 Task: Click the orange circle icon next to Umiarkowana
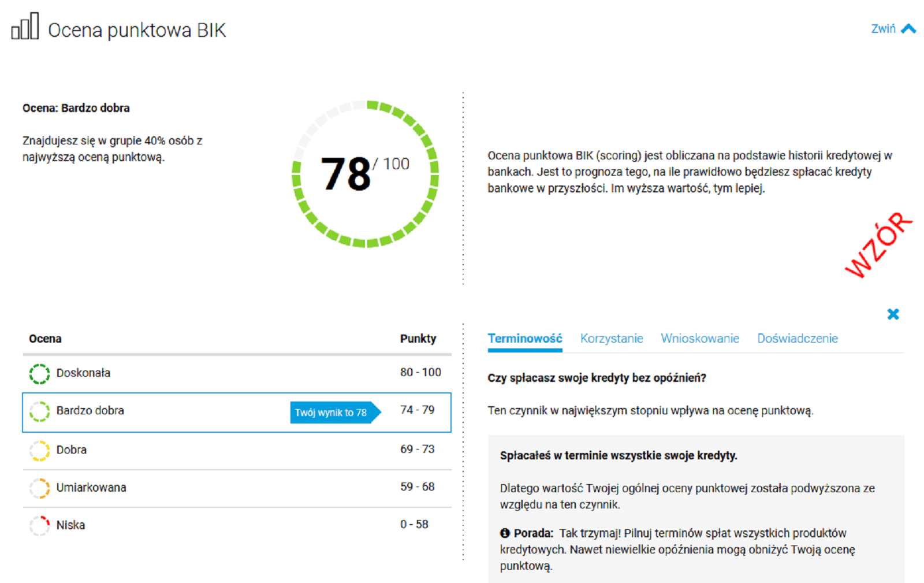tap(39, 488)
